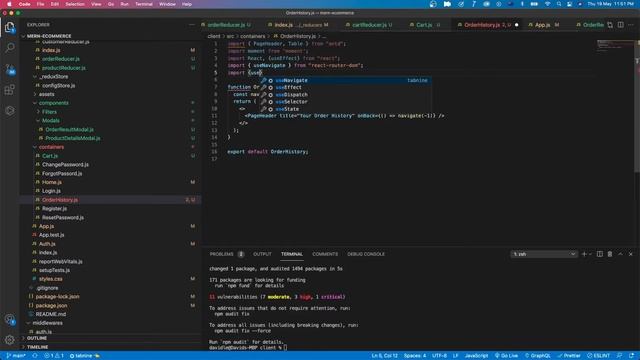Create a new terminal with plus icon
Screen dimensions: 640x360
(584, 254)
